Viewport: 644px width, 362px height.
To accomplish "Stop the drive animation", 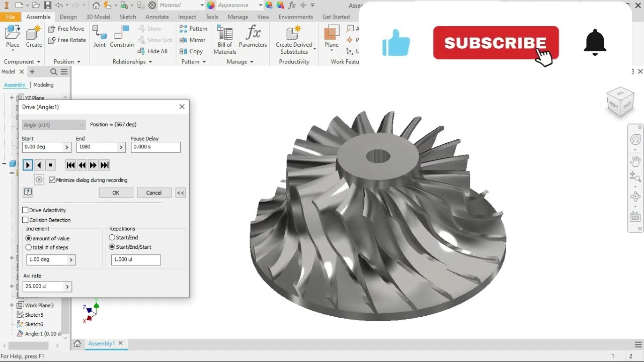I will 50,165.
